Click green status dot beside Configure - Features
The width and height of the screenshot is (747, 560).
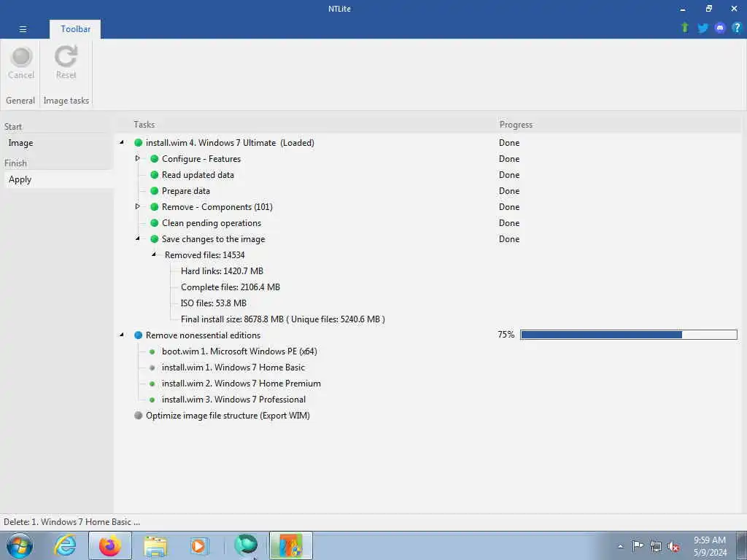tap(155, 158)
